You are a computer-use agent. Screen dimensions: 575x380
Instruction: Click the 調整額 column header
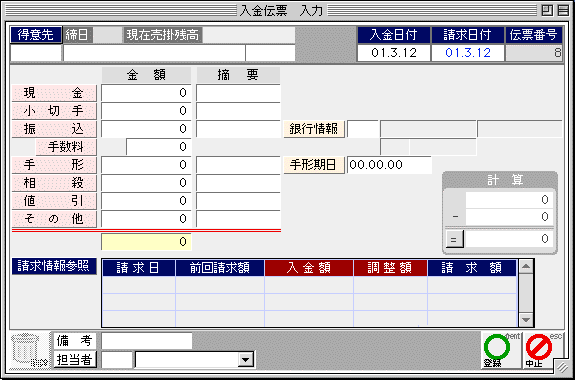click(391, 268)
